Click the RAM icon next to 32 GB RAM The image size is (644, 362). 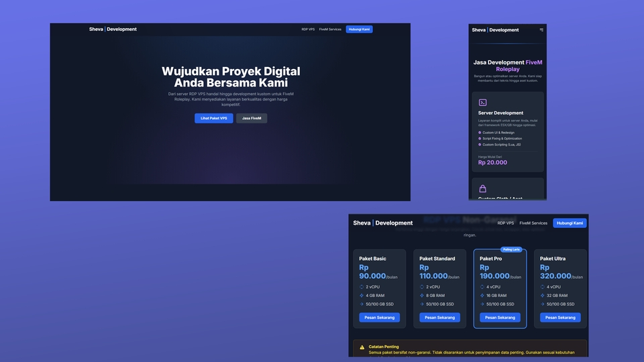pyautogui.click(x=542, y=296)
